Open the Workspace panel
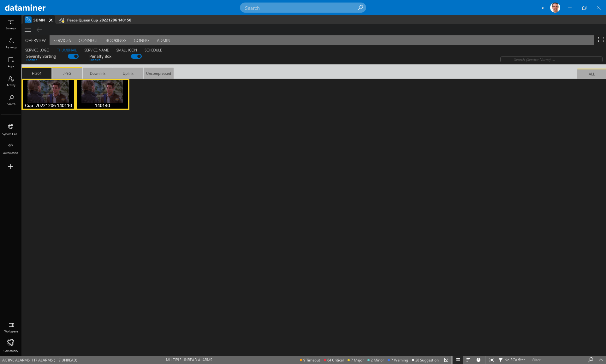Screen dimensions: 606x364 11,327
